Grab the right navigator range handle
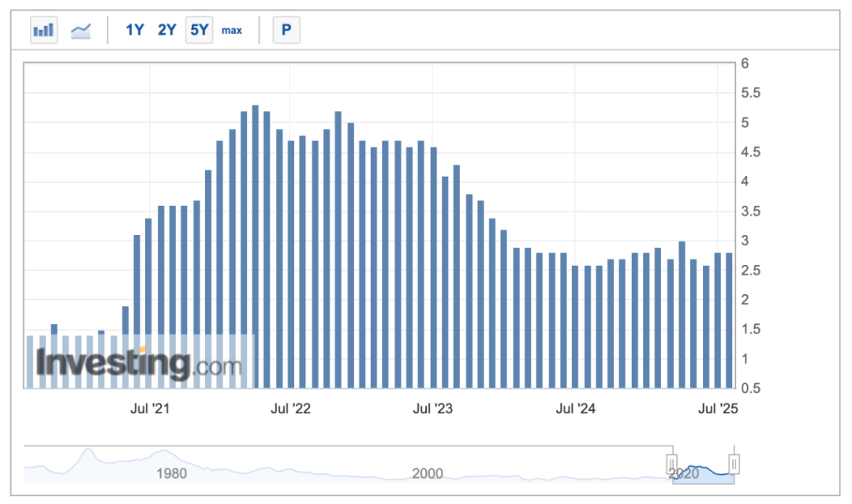This screenshot has width=852, height=504. pos(734,463)
